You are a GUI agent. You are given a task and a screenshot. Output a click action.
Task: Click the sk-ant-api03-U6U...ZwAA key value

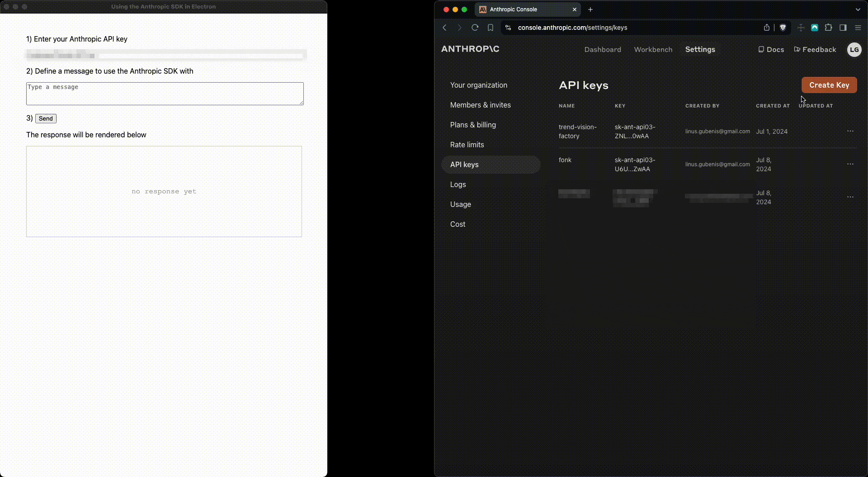tap(635, 164)
